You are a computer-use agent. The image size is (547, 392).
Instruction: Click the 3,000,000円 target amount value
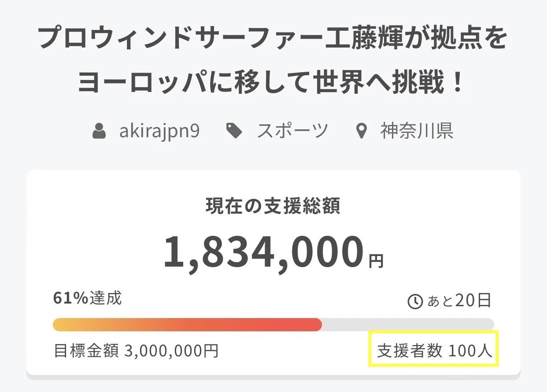click(x=172, y=351)
